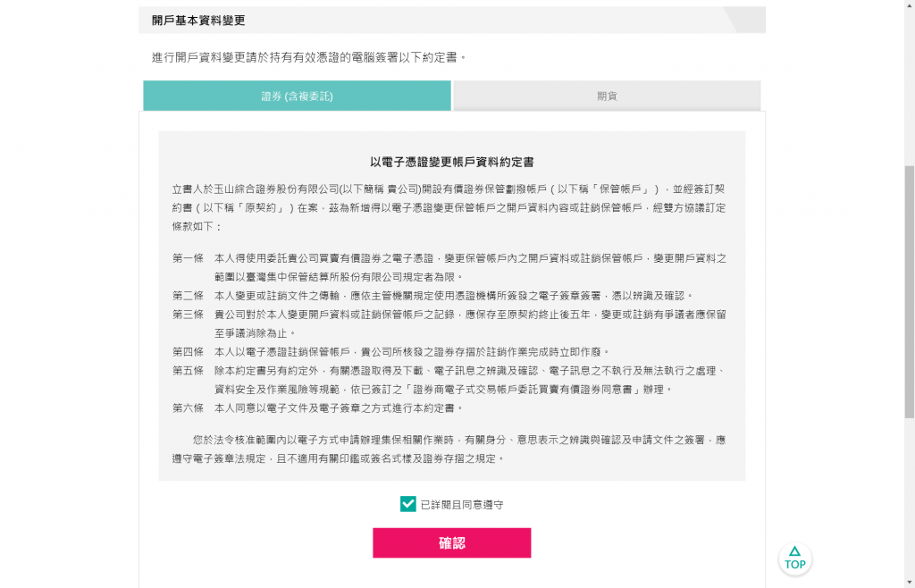Viewport: 915px width, 588px height.
Task: Click the 第三條 clause label
Action: 188,315
